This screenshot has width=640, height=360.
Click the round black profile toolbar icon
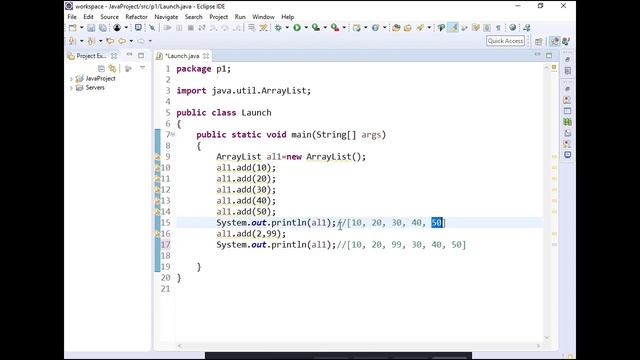tap(117, 27)
